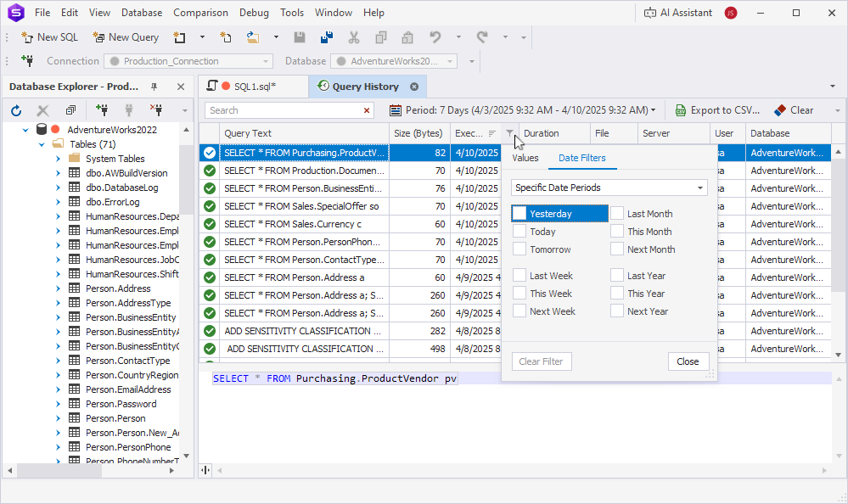The height and width of the screenshot is (504, 848).
Task: Clear the query history list
Action: click(796, 109)
